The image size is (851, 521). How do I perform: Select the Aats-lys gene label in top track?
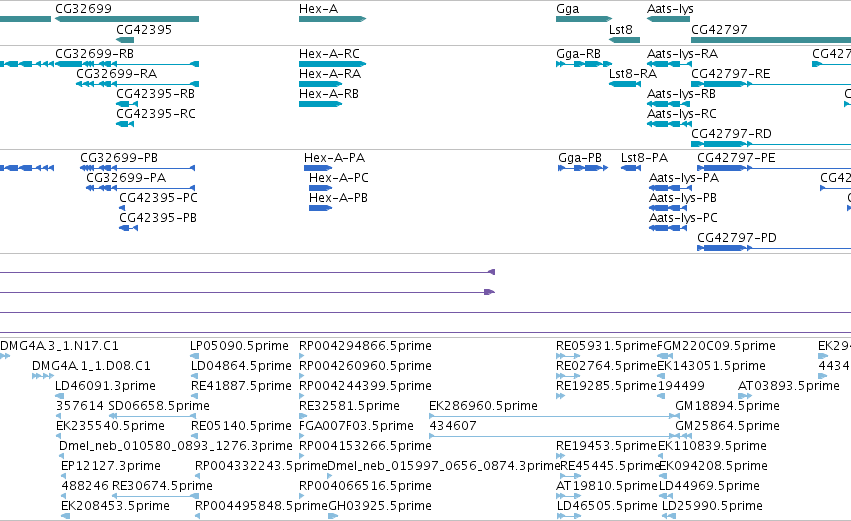pos(670,9)
